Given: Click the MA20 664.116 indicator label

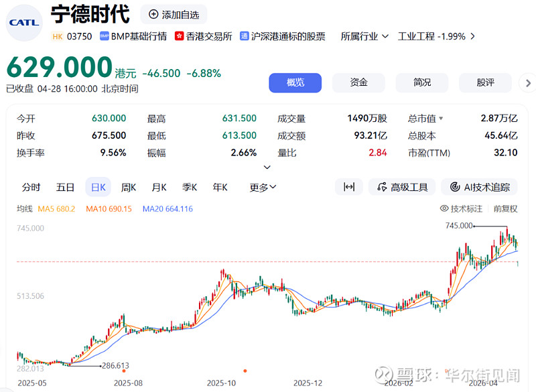Looking at the screenshot, I should (x=167, y=209).
